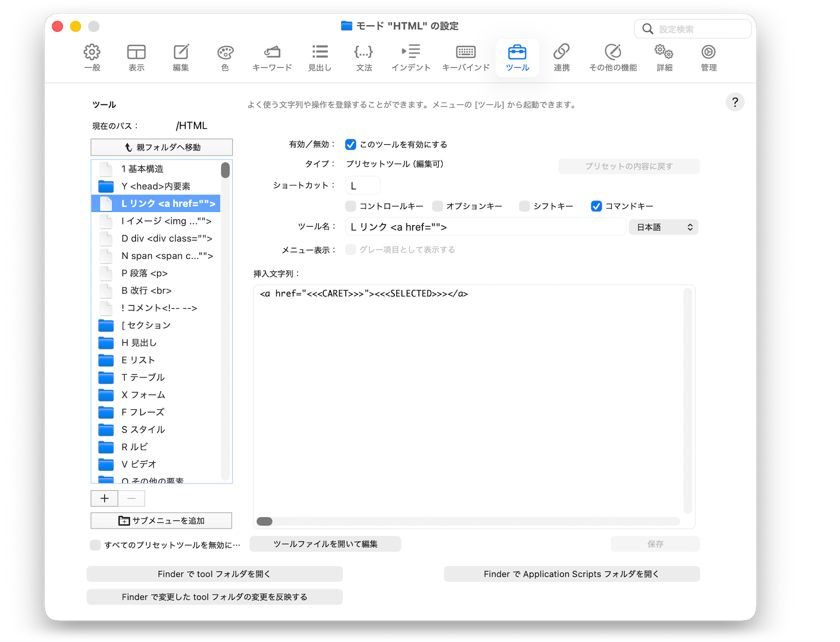Image resolution: width=840 pixels, height=642 pixels.
Task: Switch to the 一般 tab
Action: [x=92, y=58]
